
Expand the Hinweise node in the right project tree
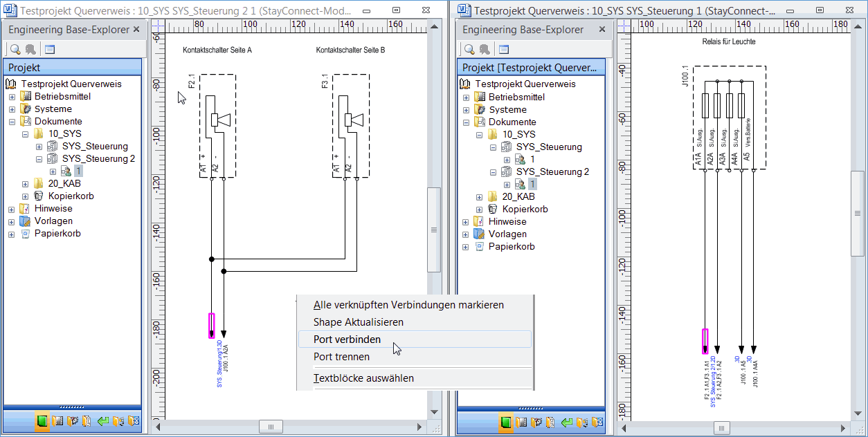tap(466, 222)
